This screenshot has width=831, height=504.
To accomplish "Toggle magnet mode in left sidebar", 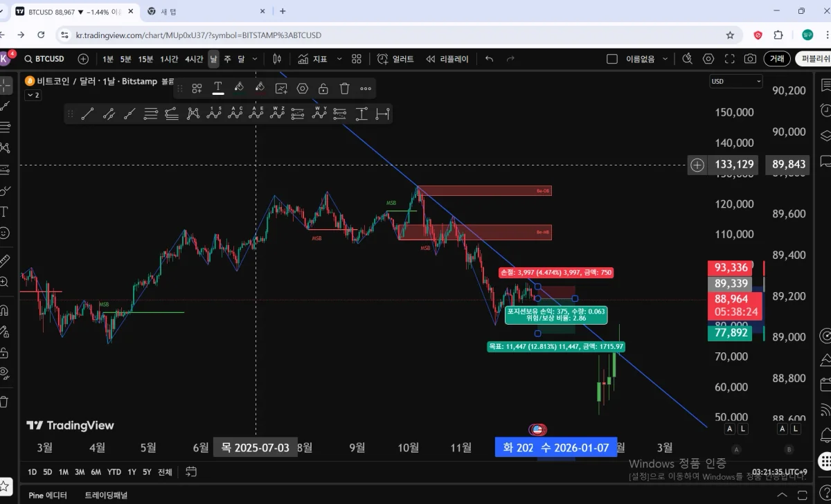I will pos(5,309).
